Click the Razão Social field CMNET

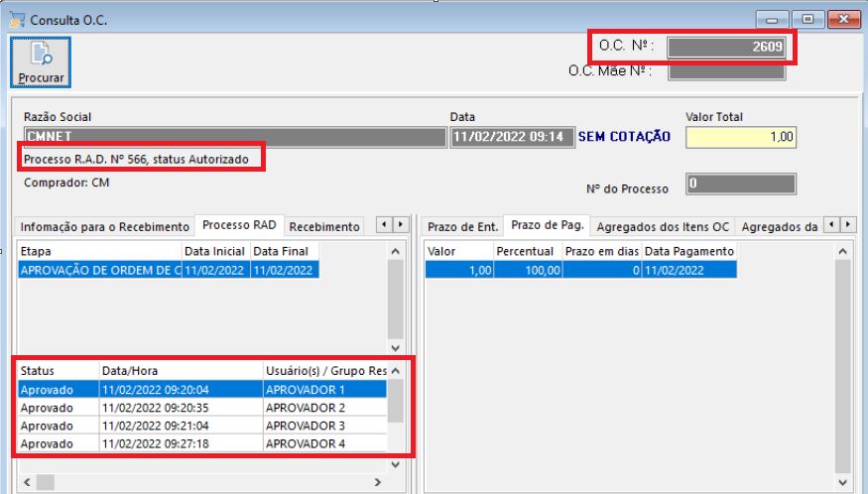235,137
